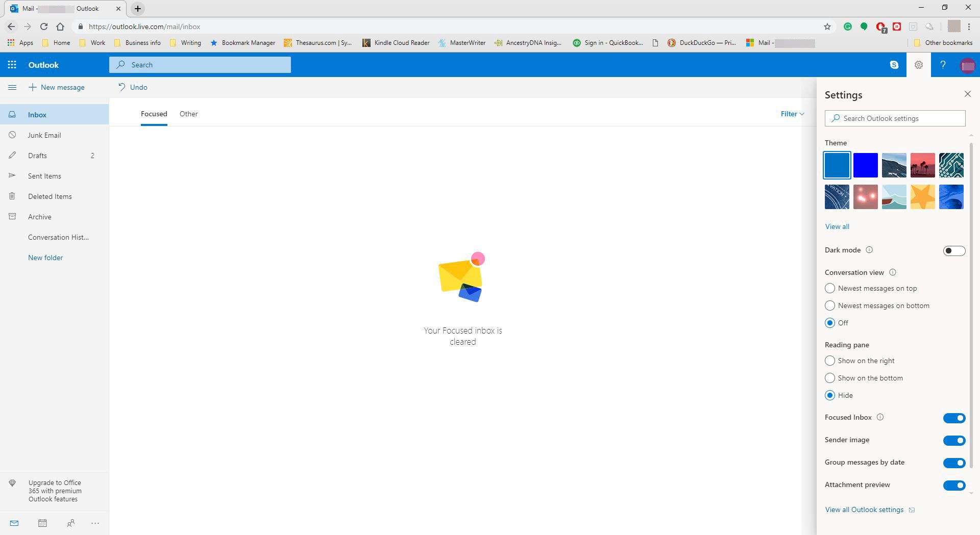
Task: Switch to Other inbox tab
Action: [x=188, y=114]
